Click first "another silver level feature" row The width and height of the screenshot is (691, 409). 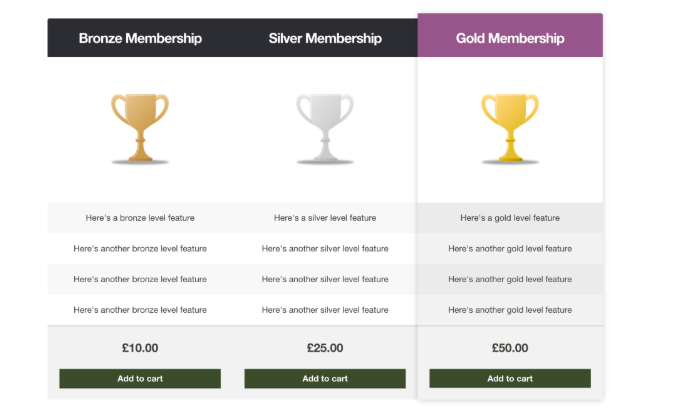click(325, 249)
